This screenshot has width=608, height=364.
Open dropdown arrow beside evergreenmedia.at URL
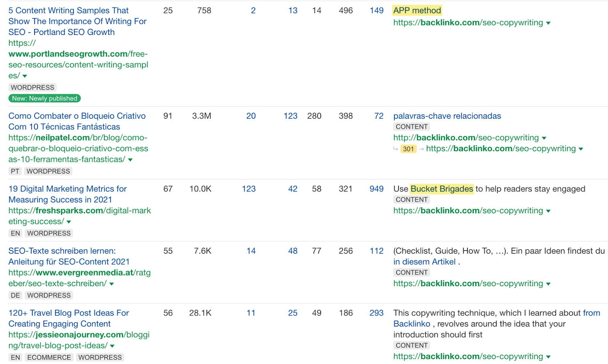112,284
